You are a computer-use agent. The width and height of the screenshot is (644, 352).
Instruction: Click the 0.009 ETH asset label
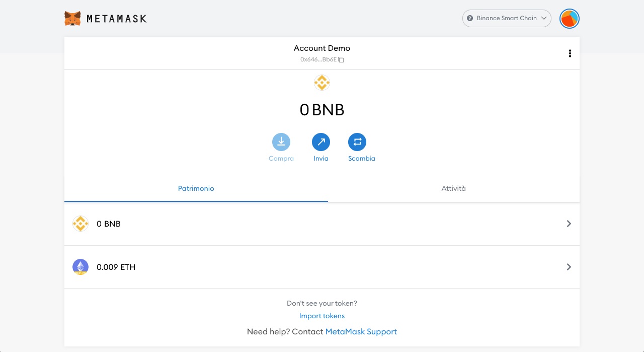click(x=116, y=267)
